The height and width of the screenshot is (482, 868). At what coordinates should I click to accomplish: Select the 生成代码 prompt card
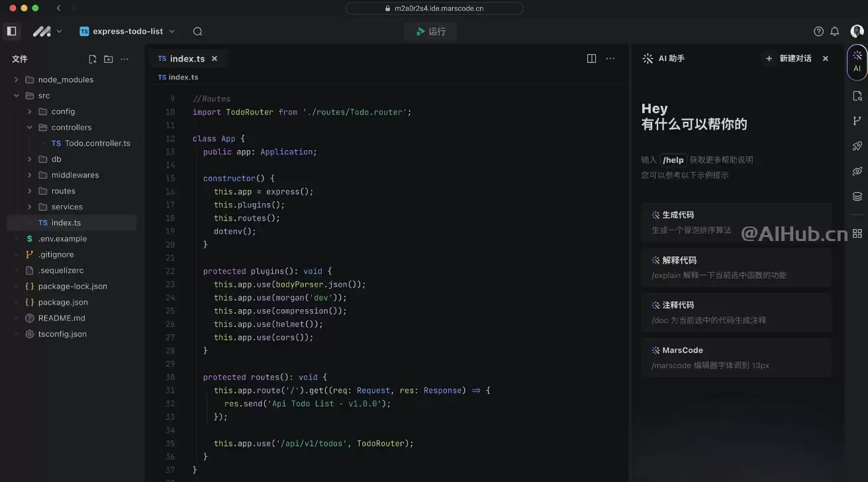[x=736, y=222]
